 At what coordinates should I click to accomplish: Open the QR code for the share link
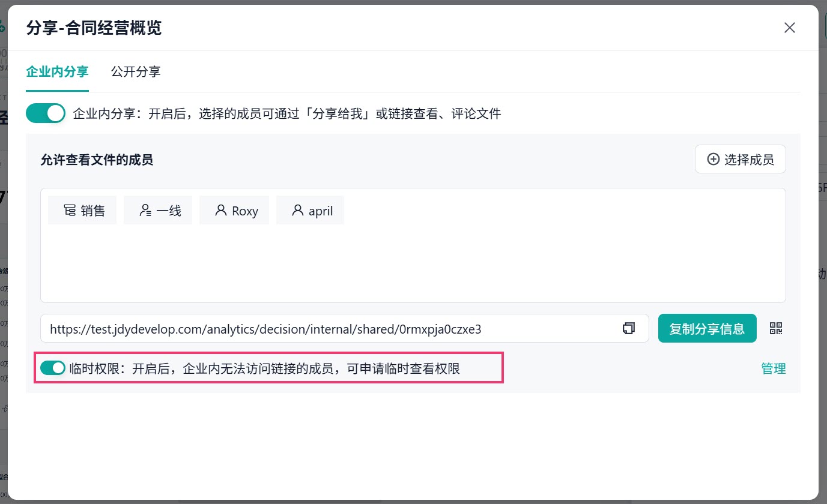776,328
